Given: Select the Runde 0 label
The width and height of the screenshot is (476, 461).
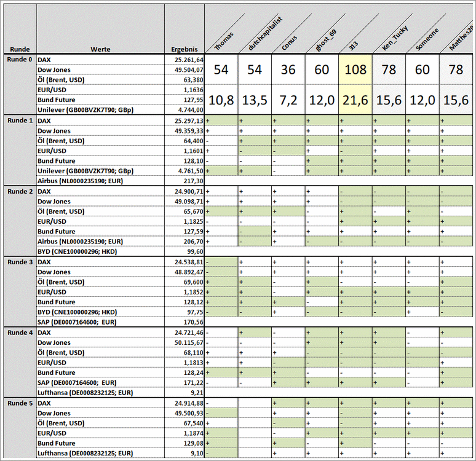Looking at the screenshot, I should (x=20, y=59).
